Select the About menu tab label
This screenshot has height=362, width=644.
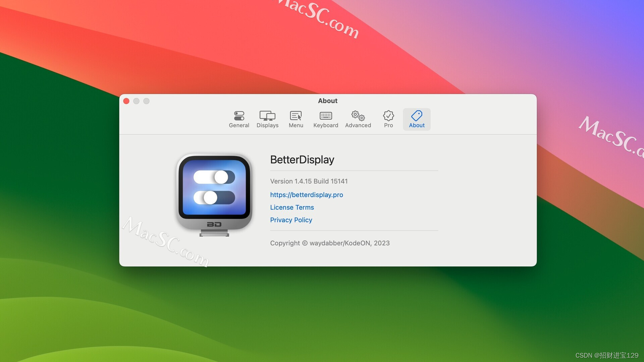[x=417, y=125]
